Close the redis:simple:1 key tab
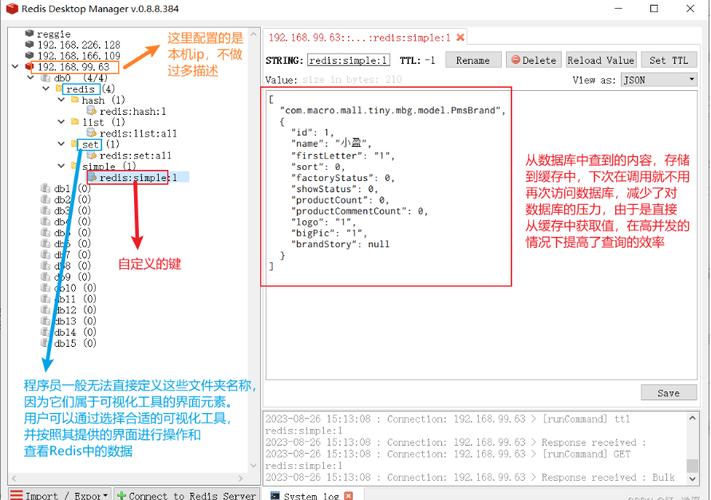Viewport: 711px width, 500px height. click(x=460, y=38)
